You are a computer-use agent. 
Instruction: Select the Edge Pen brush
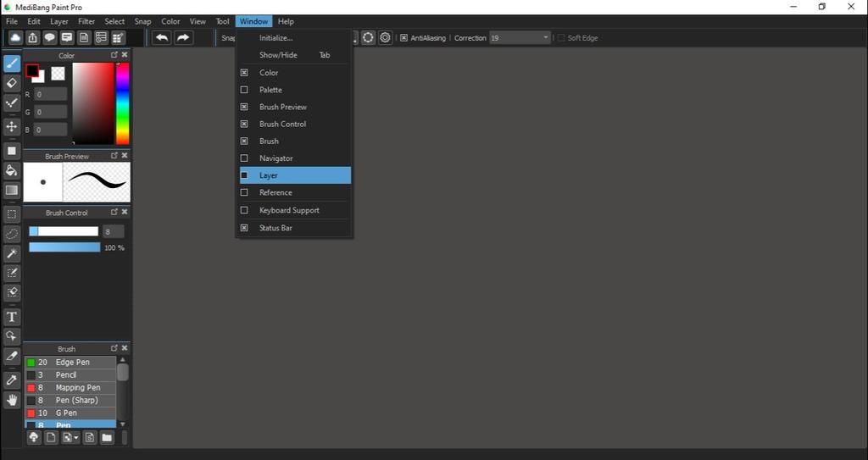point(70,362)
